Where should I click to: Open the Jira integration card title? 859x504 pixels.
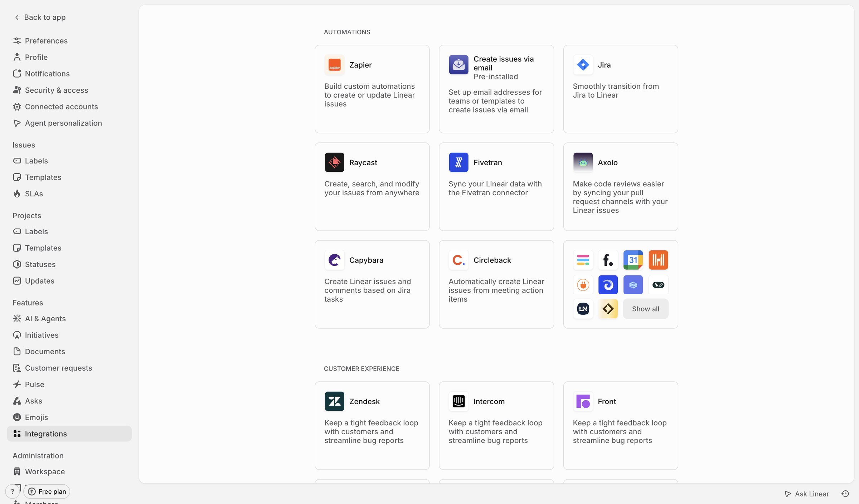tap(604, 65)
